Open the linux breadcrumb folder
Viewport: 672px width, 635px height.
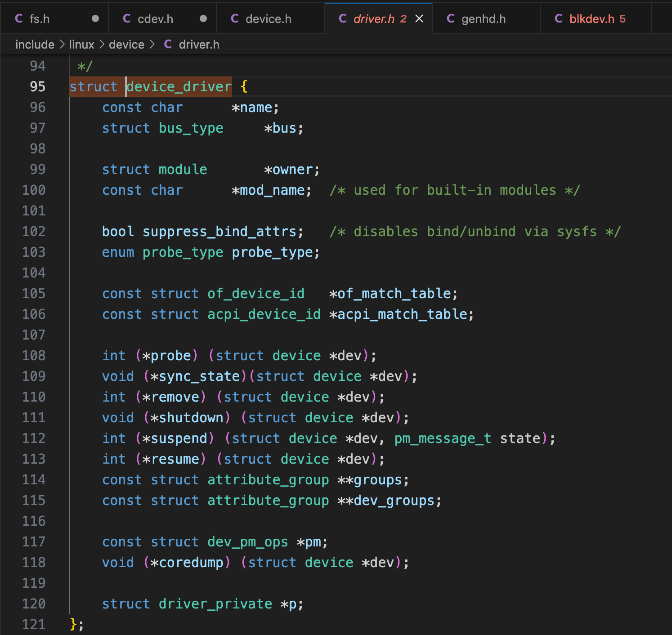82,45
